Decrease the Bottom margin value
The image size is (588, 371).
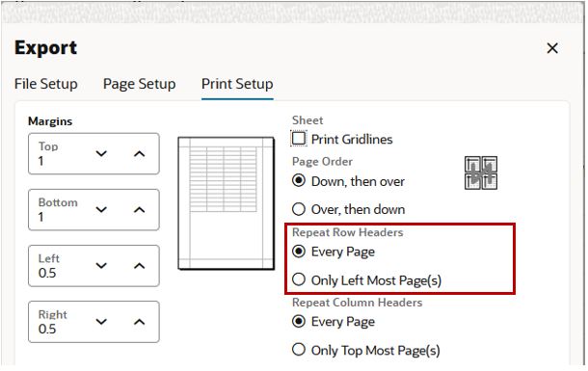pos(101,210)
